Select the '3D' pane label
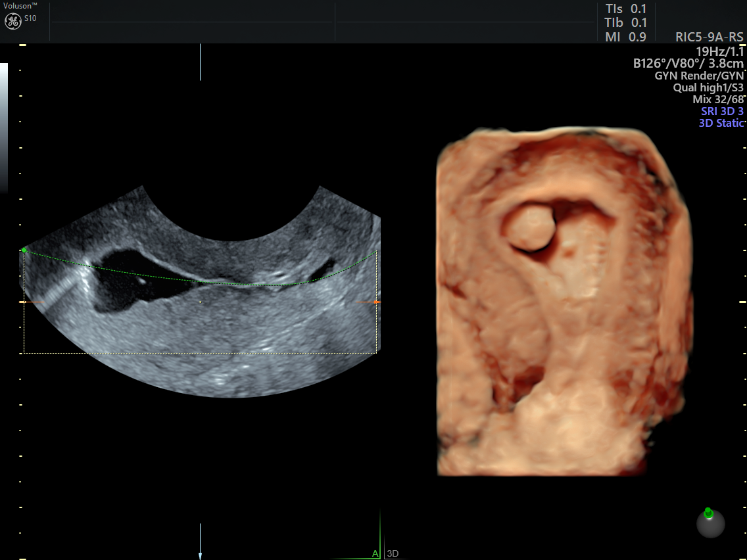This screenshot has height=560, width=747. pos(393,553)
